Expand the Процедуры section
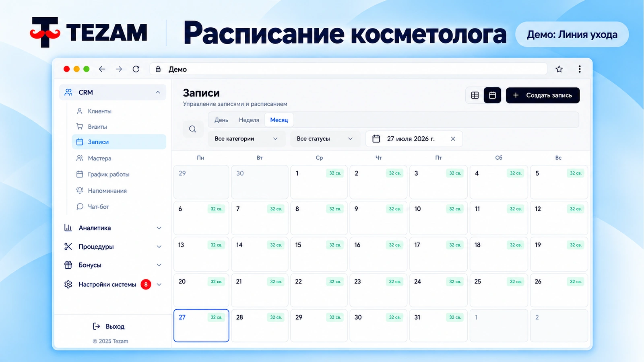Viewport: 644px width, 362px height. pyautogui.click(x=113, y=247)
